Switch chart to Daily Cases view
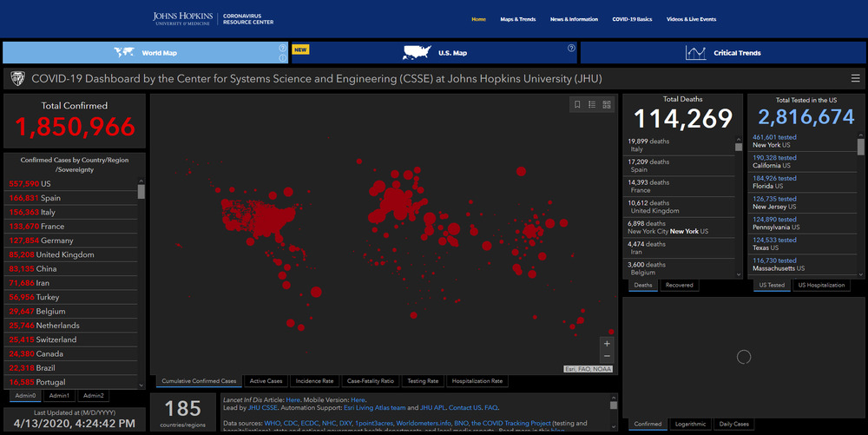This screenshot has height=435, width=868. (735, 424)
